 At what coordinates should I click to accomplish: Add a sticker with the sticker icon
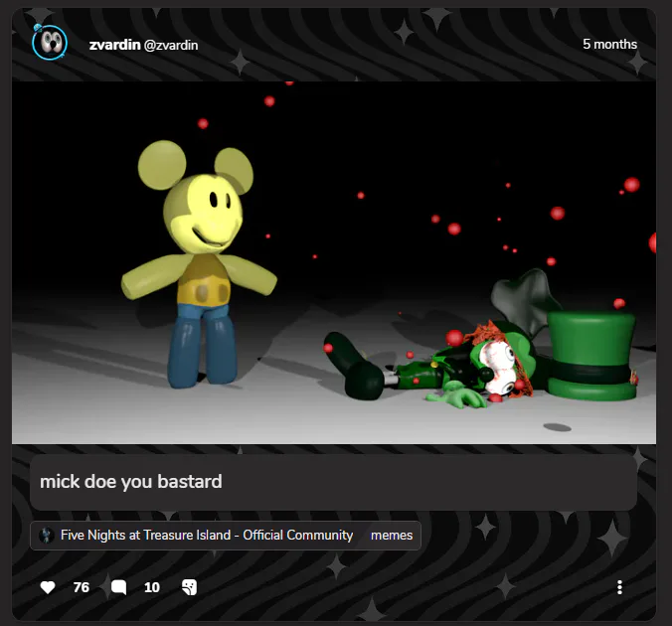click(x=190, y=587)
